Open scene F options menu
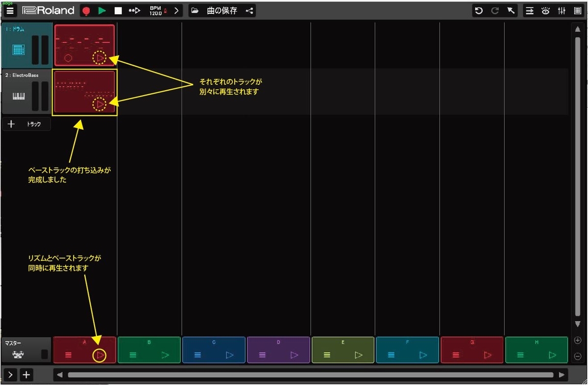Screen dimensions: 588x385 click(x=392, y=355)
